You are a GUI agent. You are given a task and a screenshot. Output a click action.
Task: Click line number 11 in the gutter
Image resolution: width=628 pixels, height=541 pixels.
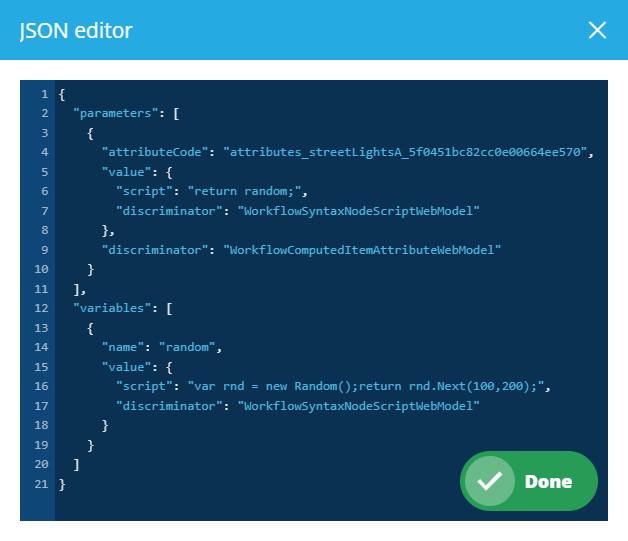click(42, 288)
